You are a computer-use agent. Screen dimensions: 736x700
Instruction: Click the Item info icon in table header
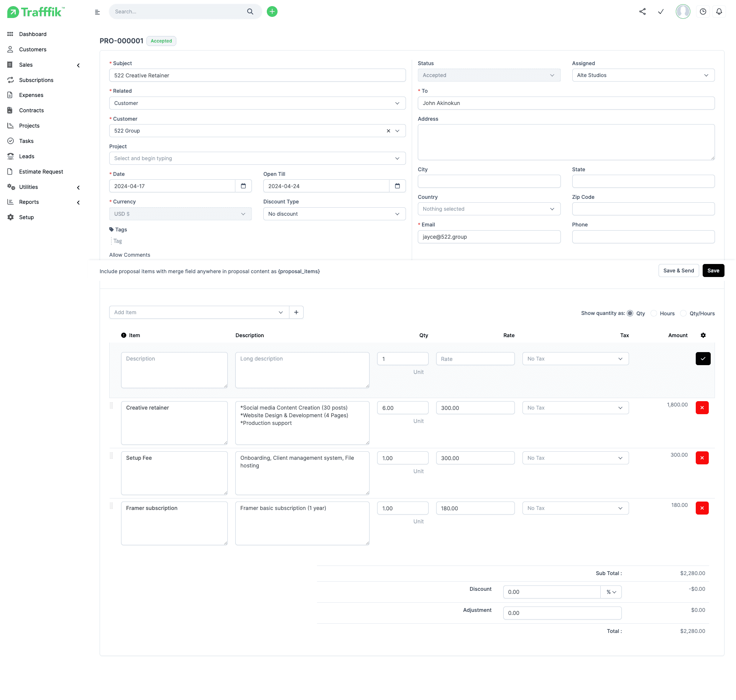click(x=124, y=335)
